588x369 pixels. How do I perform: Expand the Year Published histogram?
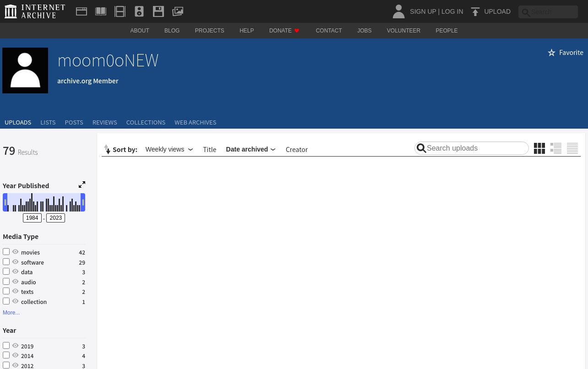click(82, 184)
